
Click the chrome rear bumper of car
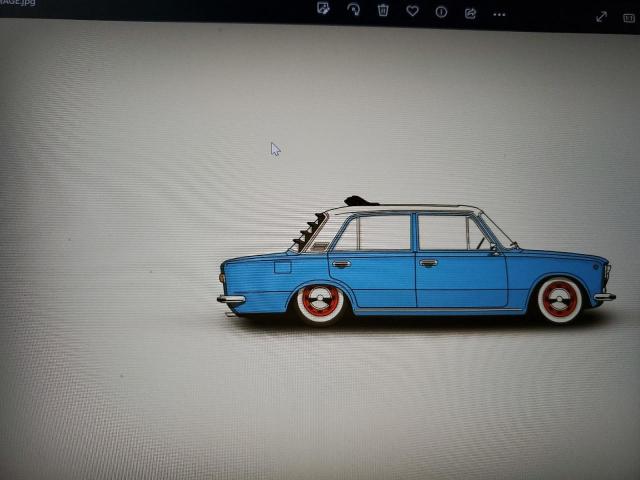(x=231, y=299)
